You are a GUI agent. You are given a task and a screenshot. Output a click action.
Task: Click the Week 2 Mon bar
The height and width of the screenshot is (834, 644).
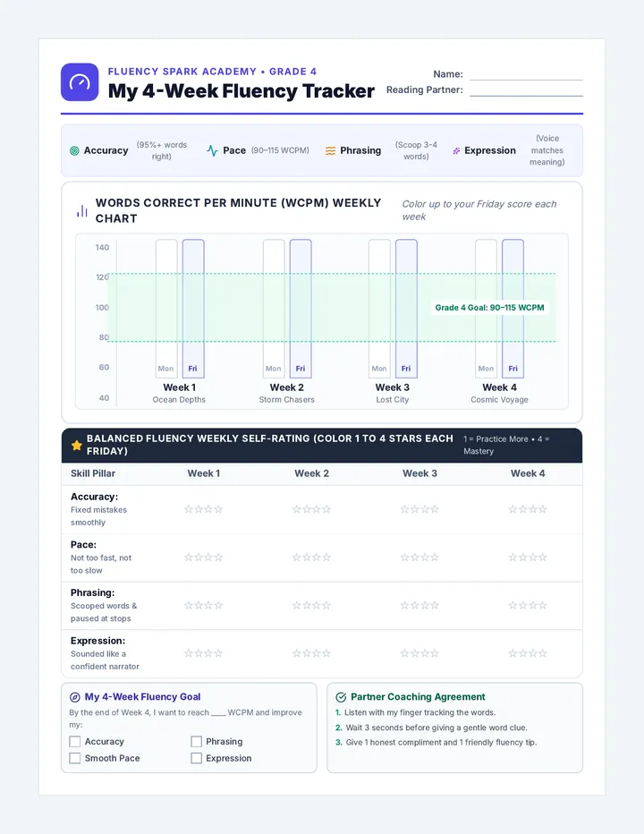click(x=274, y=309)
